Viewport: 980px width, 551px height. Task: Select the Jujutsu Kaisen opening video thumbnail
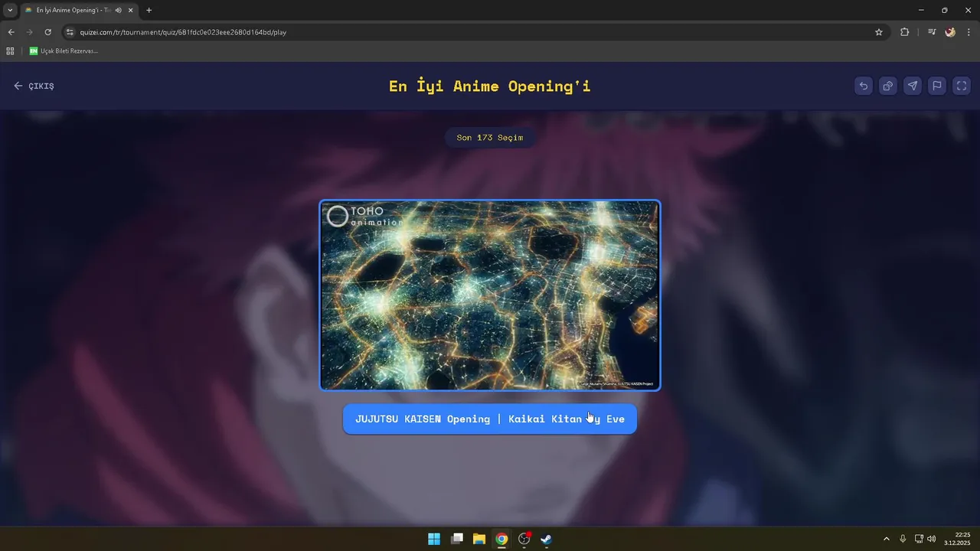pos(490,295)
